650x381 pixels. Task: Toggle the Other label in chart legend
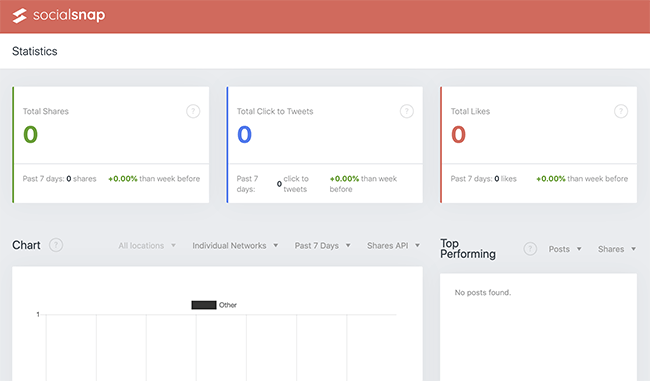228,305
